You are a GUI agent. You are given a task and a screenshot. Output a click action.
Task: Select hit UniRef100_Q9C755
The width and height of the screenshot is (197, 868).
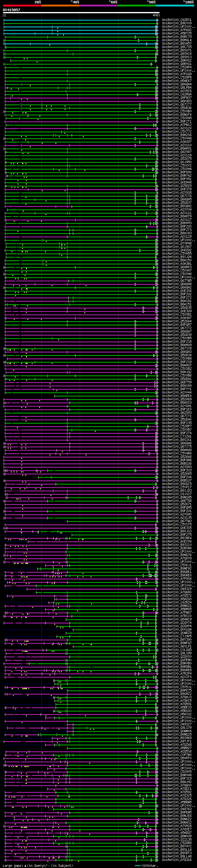[x=176, y=47]
